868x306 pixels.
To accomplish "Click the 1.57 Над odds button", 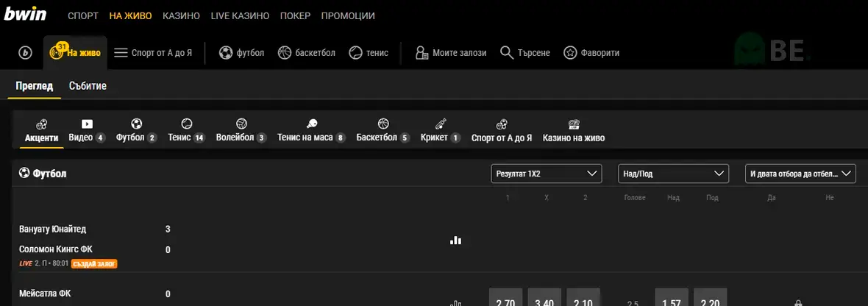I will pyautogui.click(x=672, y=299).
